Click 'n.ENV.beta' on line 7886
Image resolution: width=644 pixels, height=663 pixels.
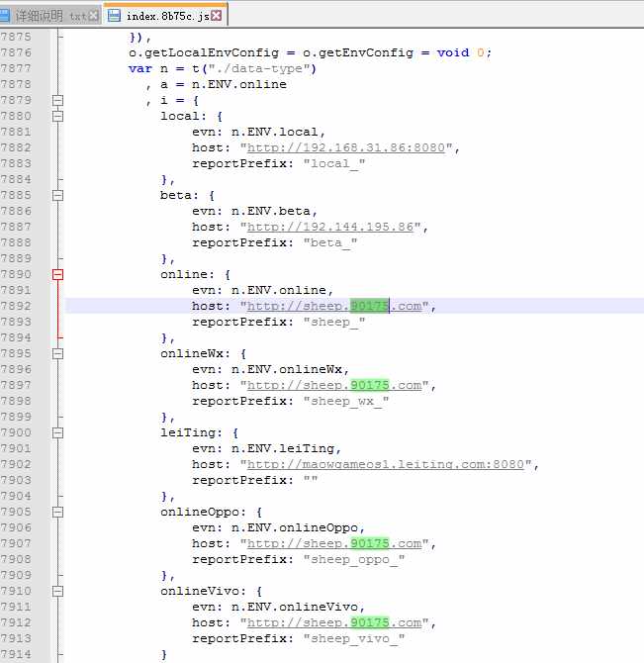271,211
